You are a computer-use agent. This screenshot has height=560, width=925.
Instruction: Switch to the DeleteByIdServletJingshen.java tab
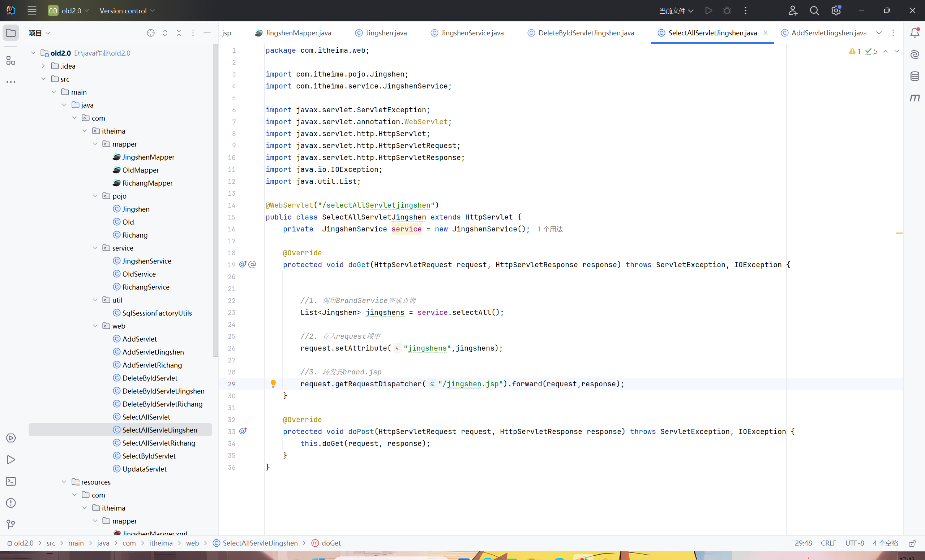coord(586,33)
